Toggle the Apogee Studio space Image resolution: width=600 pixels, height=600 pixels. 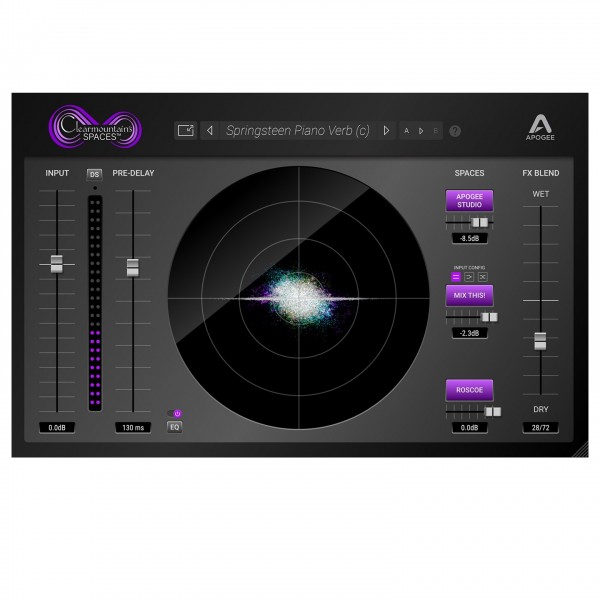(x=469, y=201)
